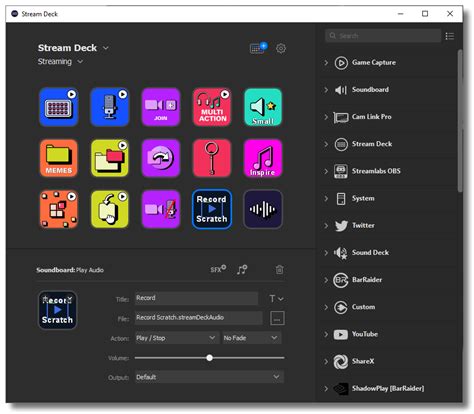Close the Stream Deck window
The height and width of the screenshot is (414, 474).
click(x=450, y=14)
